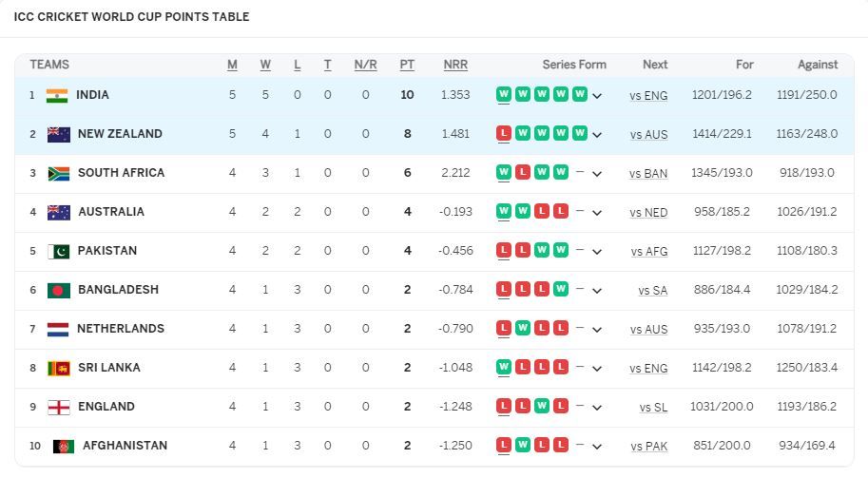Click the Afghanistan flag icon
868x478 pixels.
coord(64,446)
